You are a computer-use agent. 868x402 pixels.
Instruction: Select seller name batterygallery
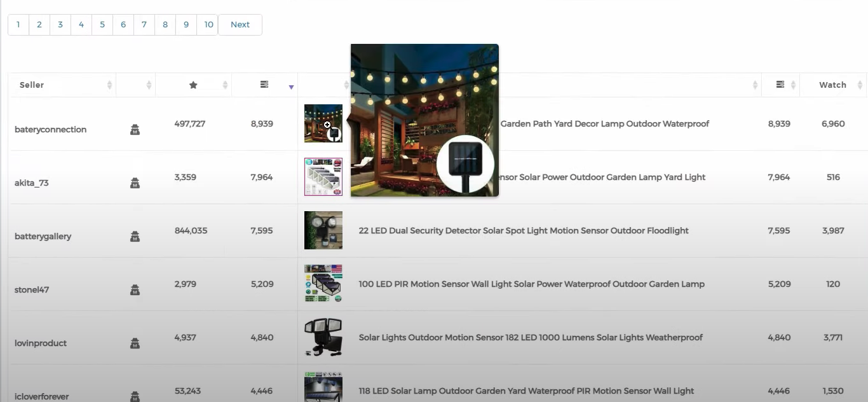(43, 237)
